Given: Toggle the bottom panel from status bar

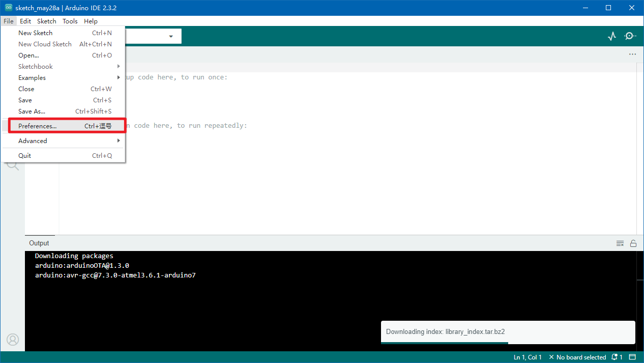Looking at the screenshot, I should click(x=633, y=357).
